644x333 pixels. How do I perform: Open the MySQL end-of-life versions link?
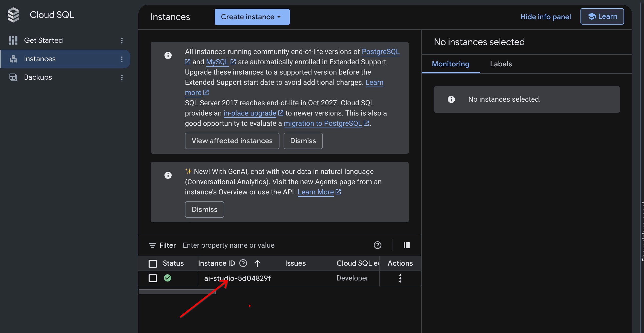(x=217, y=62)
